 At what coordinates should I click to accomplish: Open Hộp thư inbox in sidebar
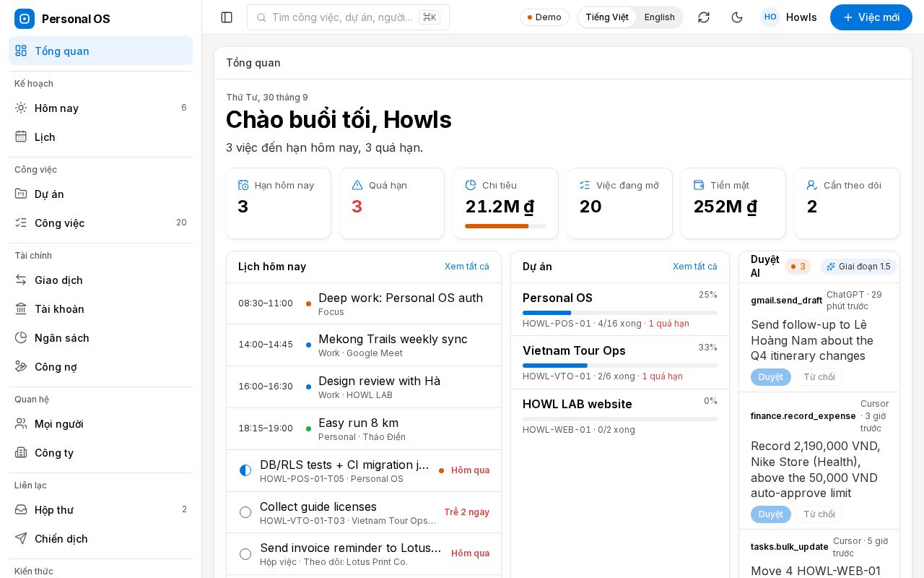click(100, 510)
